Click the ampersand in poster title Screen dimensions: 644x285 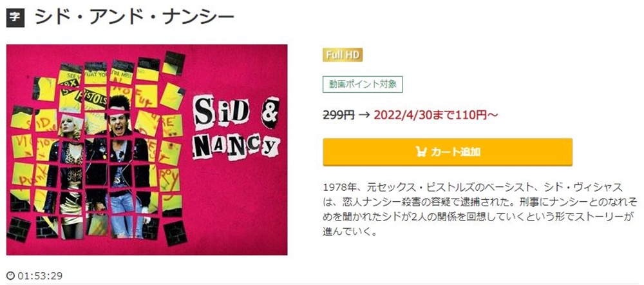(x=269, y=112)
